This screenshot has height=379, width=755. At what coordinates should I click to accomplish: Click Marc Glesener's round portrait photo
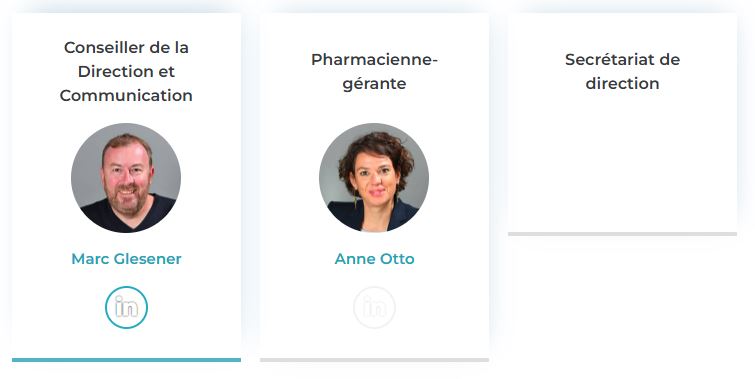126,178
